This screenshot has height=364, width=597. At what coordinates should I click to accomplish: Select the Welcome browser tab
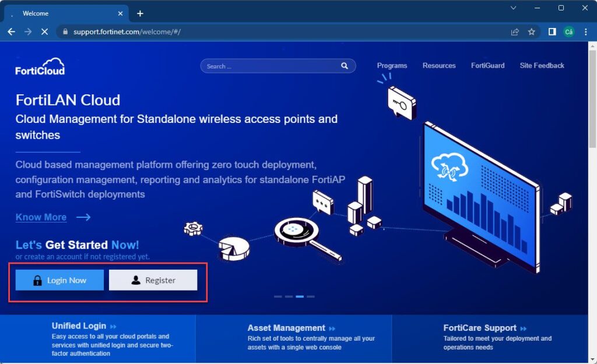66,13
